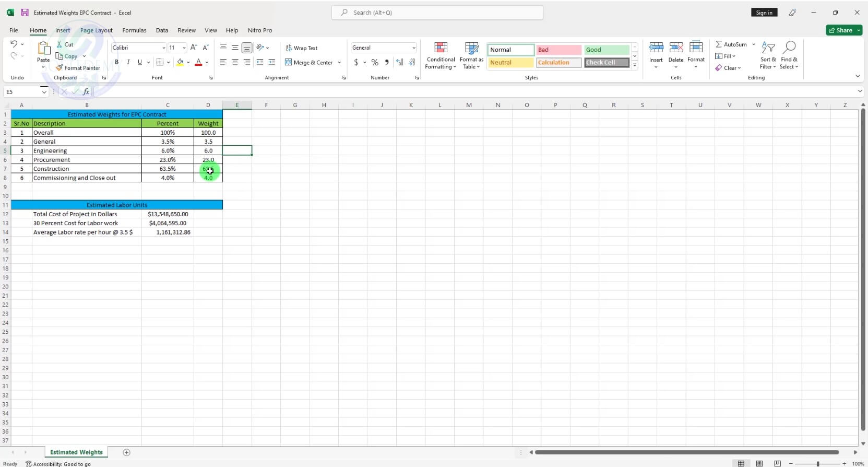Click the Sign in button
Viewport: 868px width, 467px height.
coord(764,13)
